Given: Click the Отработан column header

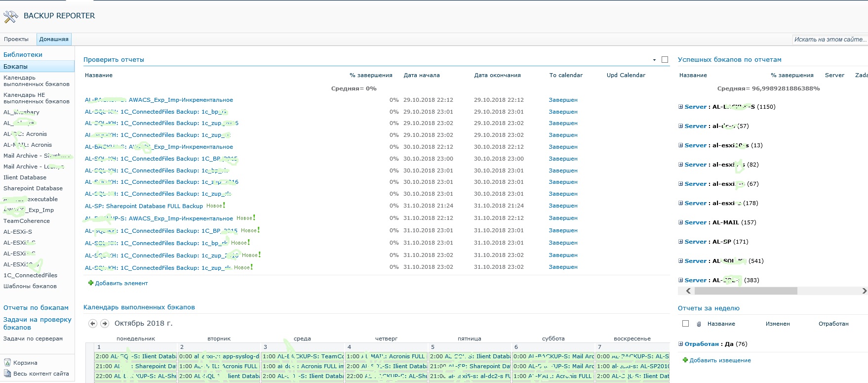Looking at the screenshot, I should tap(833, 324).
